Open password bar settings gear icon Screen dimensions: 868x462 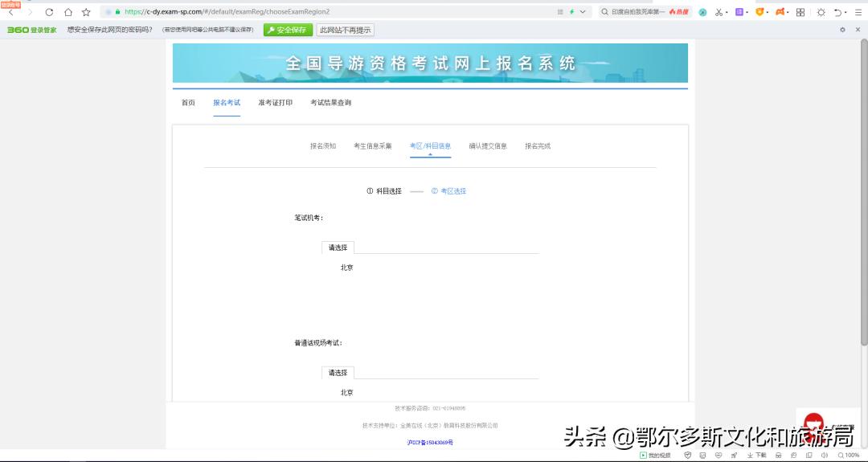click(842, 30)
